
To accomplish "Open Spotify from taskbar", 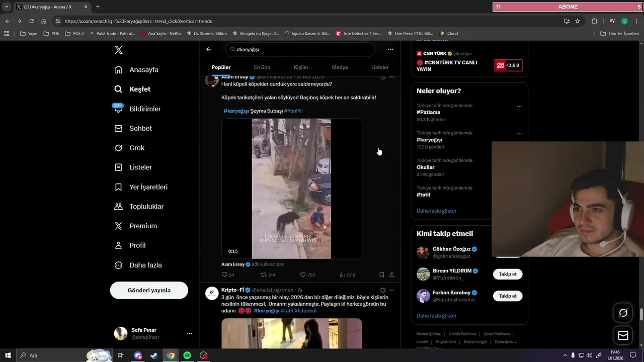I will coord(187,355).
